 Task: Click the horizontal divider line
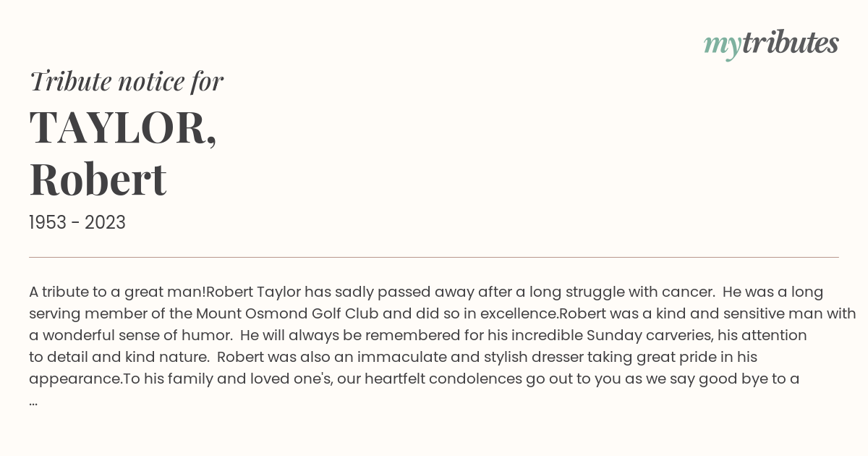[434, 257]
